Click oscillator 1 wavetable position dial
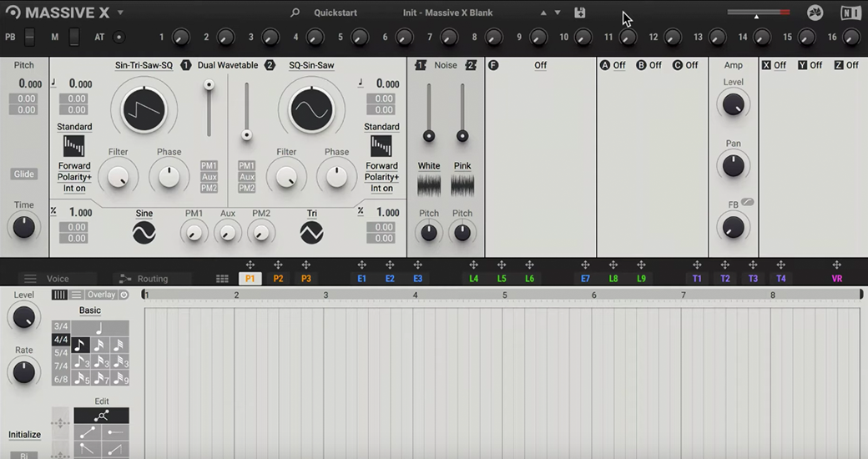Image resolution: width=868 pixels, height=459 pixels. tap(144, 109)
